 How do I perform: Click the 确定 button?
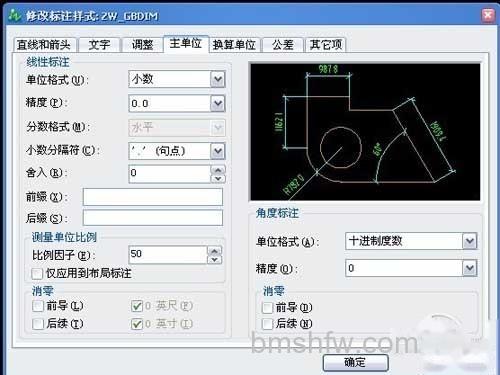click(356, 362)
